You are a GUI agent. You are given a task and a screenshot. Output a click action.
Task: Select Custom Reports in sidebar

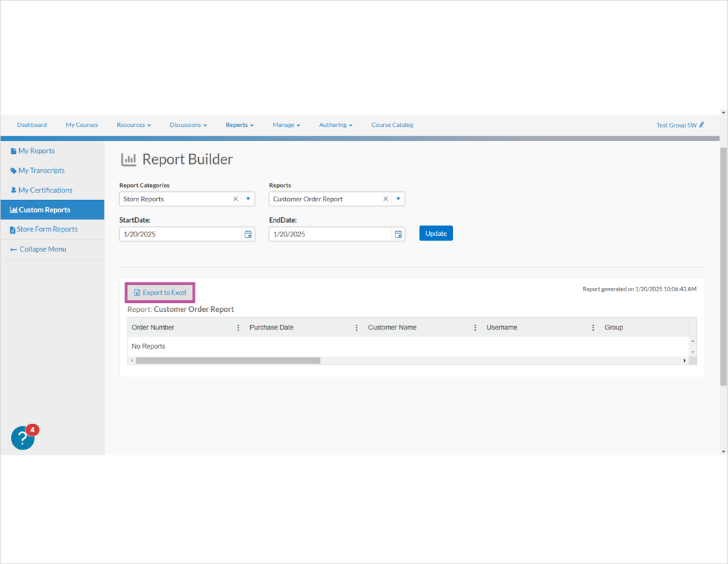[53, 210]
